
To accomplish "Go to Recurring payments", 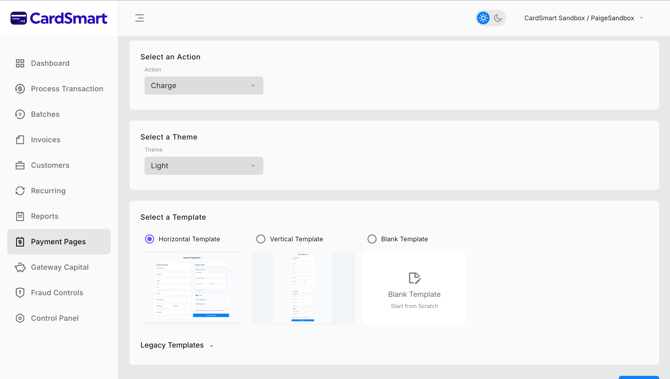I will [x=59, y=191].
